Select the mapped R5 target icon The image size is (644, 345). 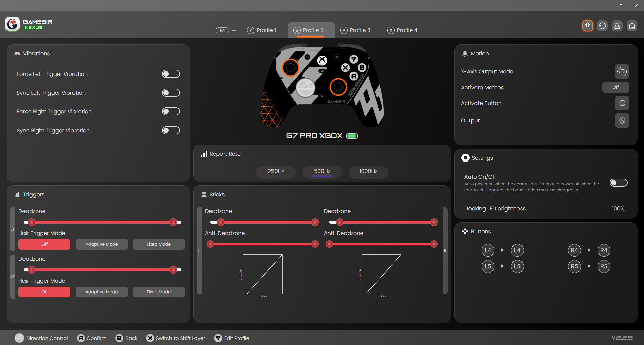[x=604, y=266]
